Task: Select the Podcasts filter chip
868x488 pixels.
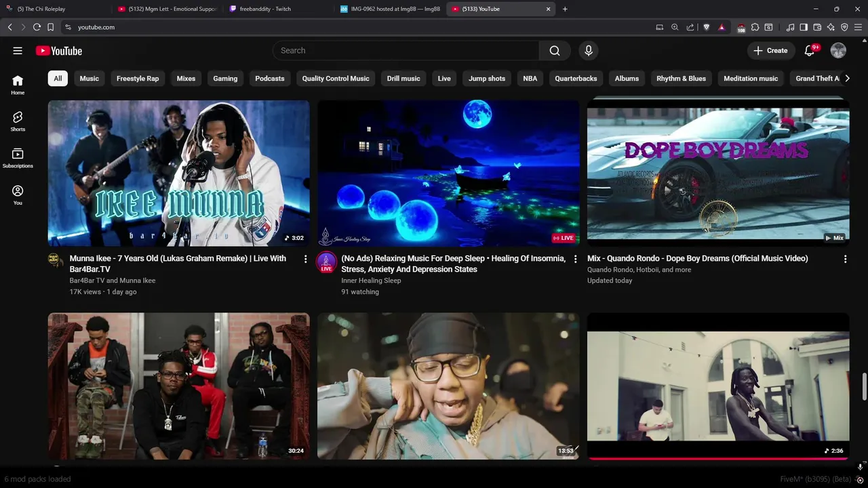Action: [x=270, y=79]
